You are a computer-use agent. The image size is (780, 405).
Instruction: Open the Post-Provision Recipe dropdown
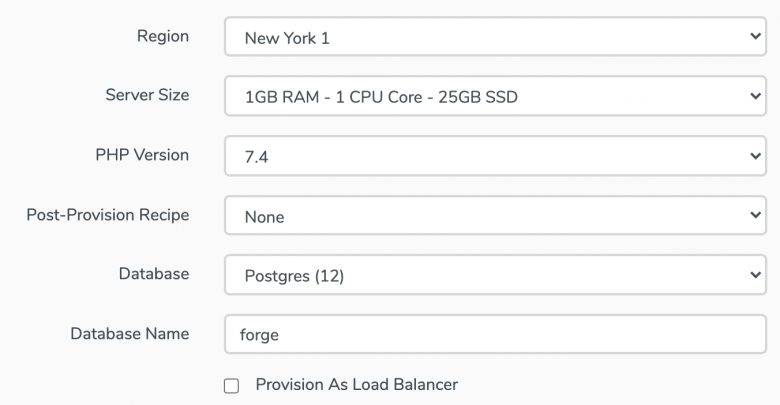pyautogui.click(x=495, y=215)
